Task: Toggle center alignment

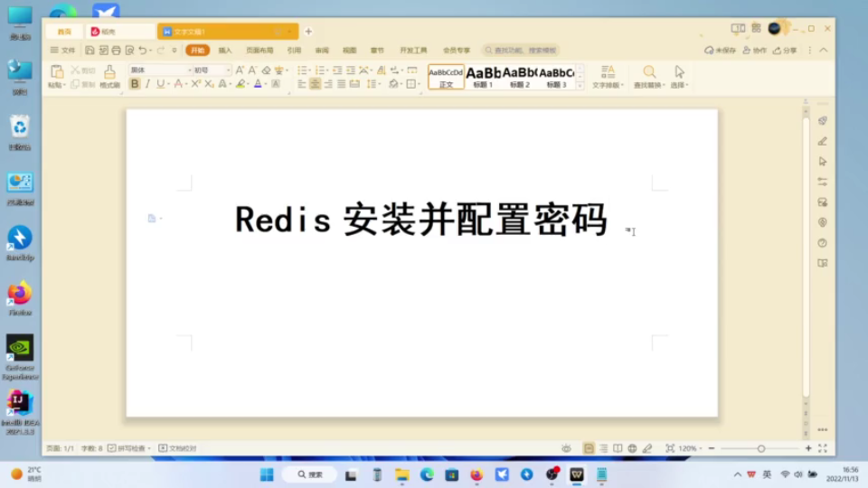Action: tap(315, 84)
